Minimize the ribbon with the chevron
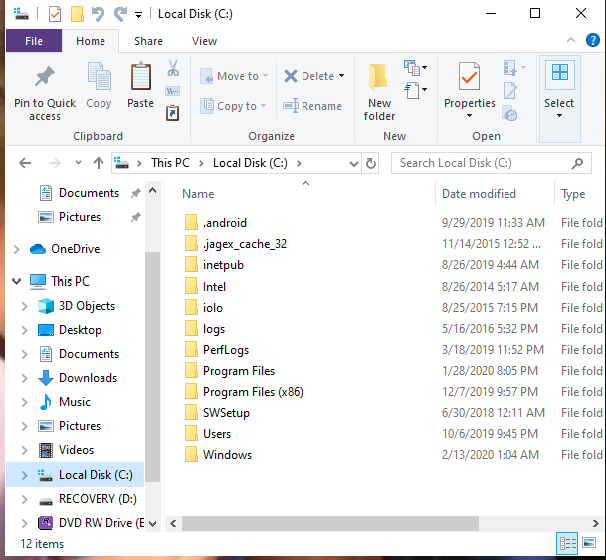The image size is (606, 560). 571,40
